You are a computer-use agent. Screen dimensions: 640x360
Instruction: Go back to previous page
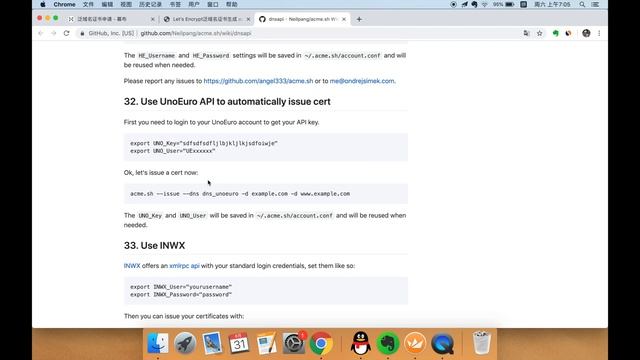tap(40, 33)
